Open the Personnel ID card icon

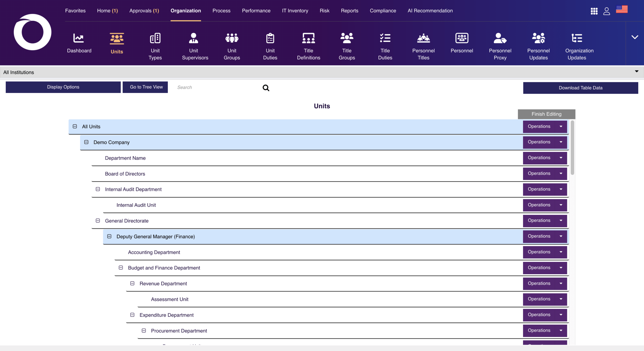(x=462, y=38)
